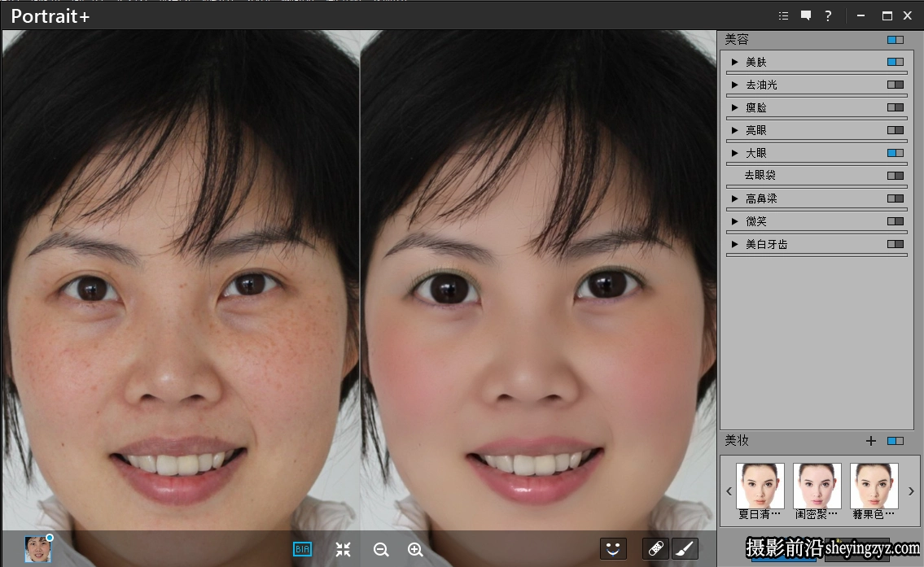Toggle the master 美容 switch

pyautogui.click(x=896, y=39)
